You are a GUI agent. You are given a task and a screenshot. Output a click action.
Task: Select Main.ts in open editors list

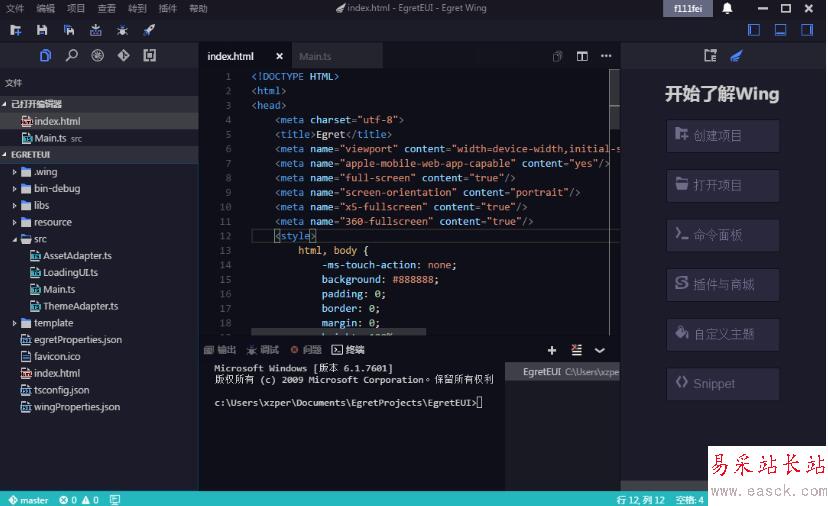click(99, 138)
